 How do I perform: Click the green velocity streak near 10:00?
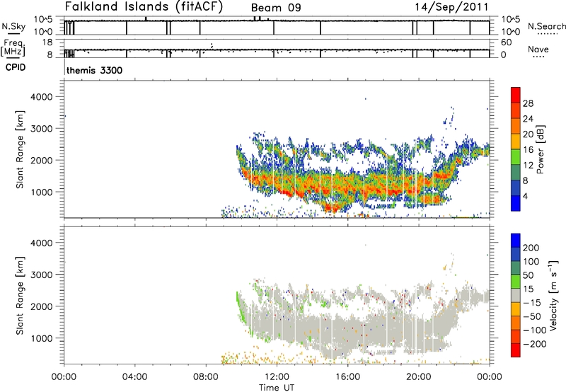(x=241, y=309)
